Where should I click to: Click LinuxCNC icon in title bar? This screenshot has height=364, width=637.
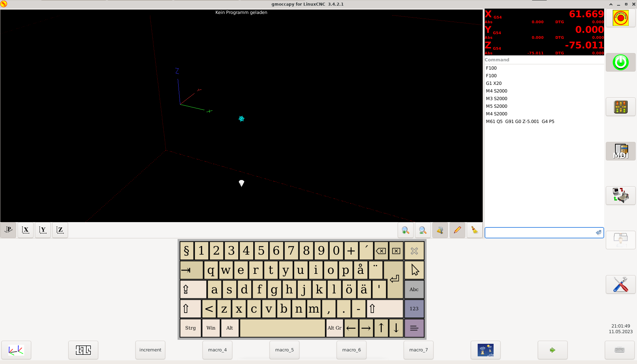pyautogui.click(x=4, y=4)
